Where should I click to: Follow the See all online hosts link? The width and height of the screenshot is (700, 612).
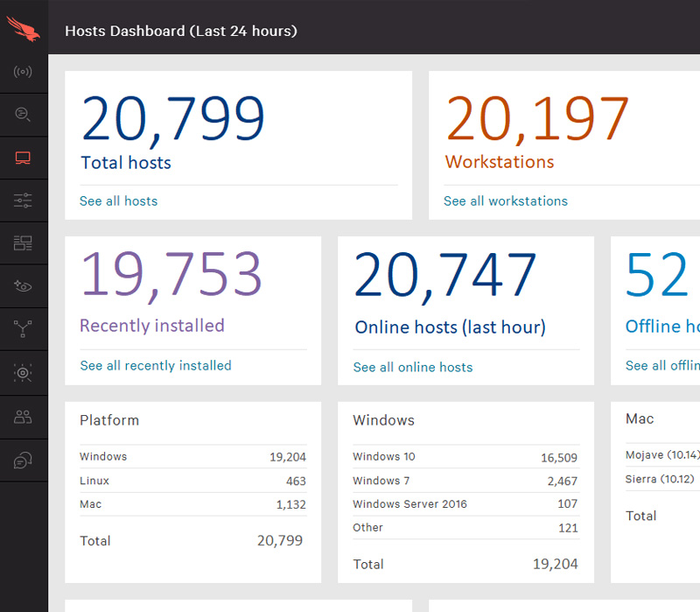(412, 368)
